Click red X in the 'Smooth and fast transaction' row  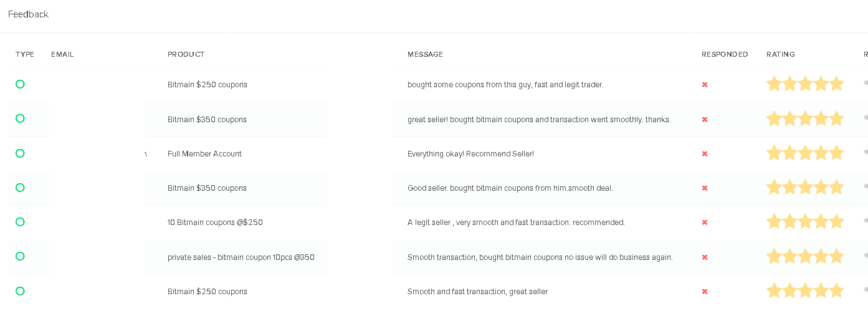[x=705, y=291]
